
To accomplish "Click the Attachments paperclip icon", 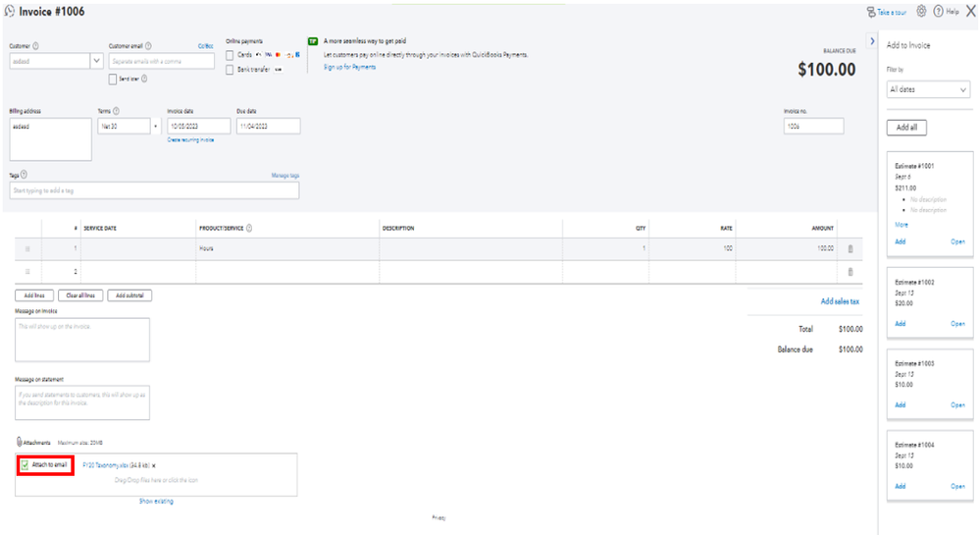I will 20,442.
